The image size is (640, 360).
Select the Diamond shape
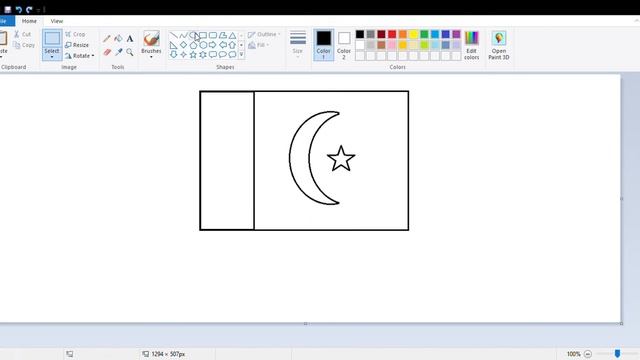[183, 45]
